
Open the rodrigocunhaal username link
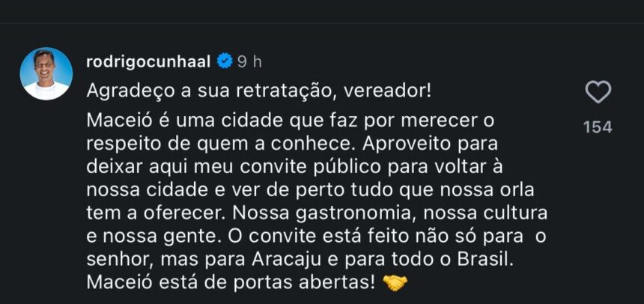(149, 62)
